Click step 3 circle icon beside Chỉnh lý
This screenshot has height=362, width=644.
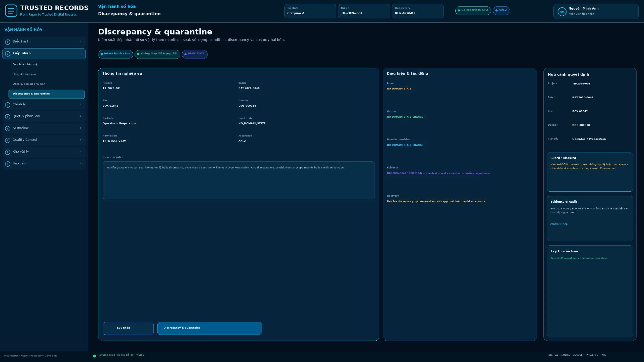pos(8,105)
